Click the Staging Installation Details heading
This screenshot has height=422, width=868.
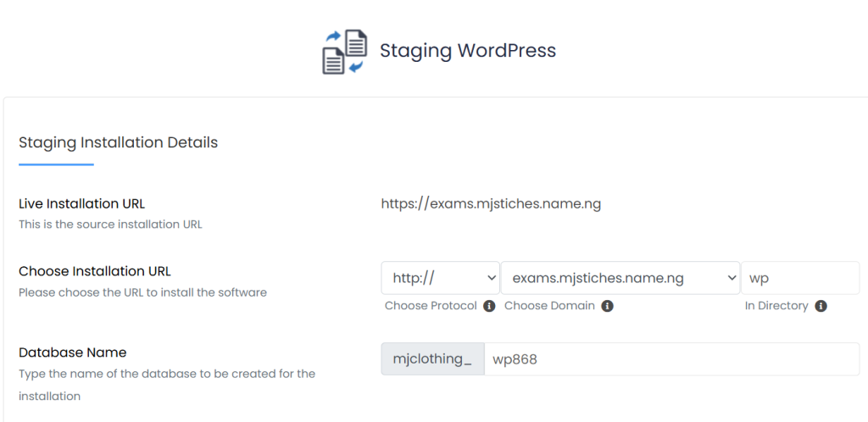(x=118, y=142)
